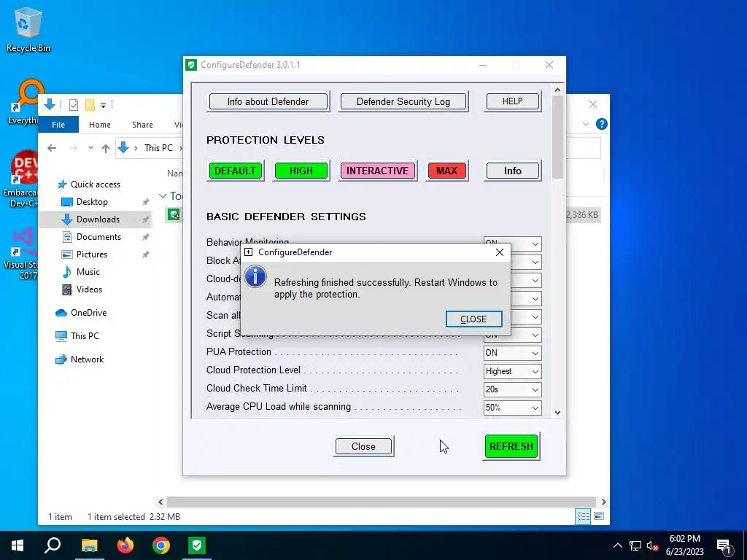This screenshot has height=560, width=747.
Task: Open OneDrive in the navigation pane
Action: point(88,312)
